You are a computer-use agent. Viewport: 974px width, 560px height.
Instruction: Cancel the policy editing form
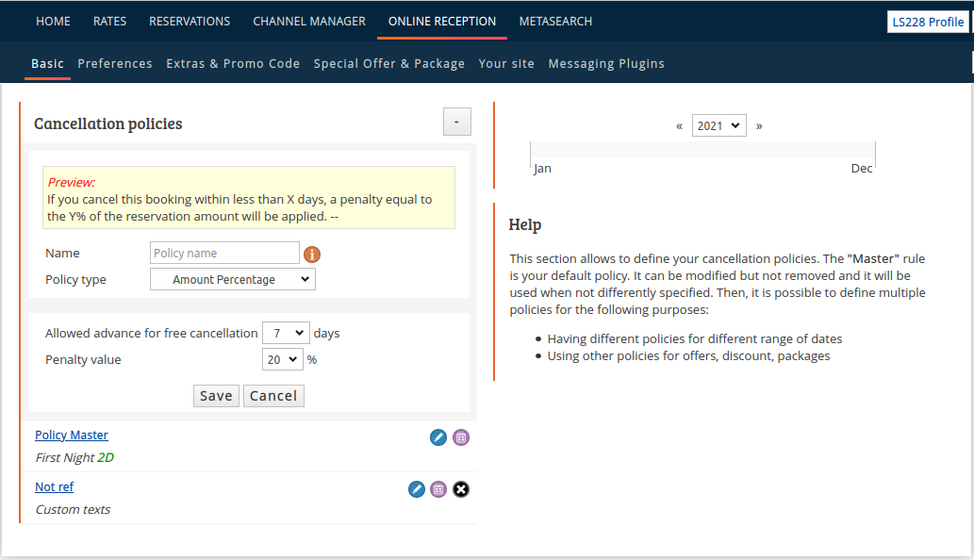[x=273, y=396]
